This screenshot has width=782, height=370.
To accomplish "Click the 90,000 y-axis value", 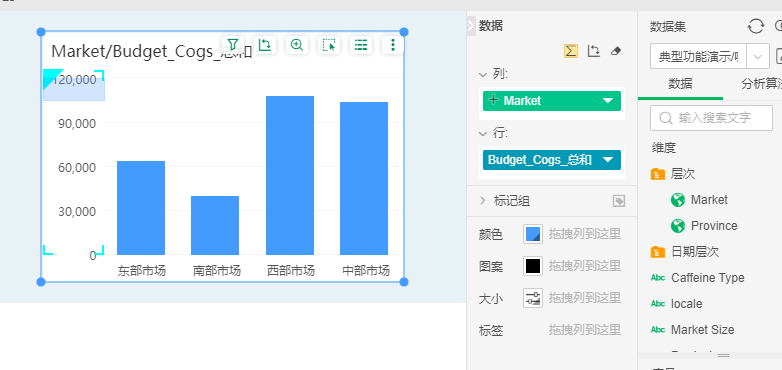I will 77,123.
